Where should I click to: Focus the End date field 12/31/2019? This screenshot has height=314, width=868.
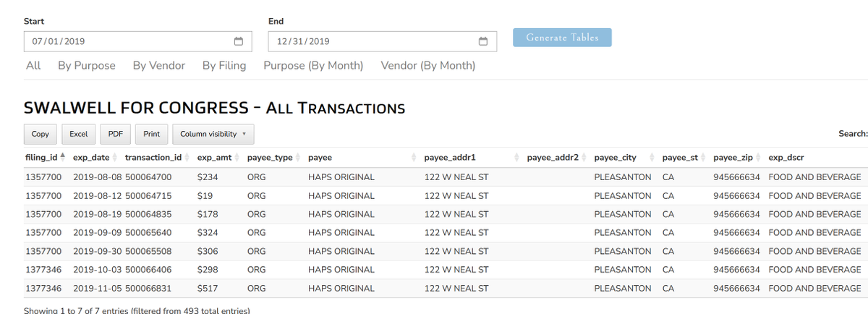coord(382,41)
